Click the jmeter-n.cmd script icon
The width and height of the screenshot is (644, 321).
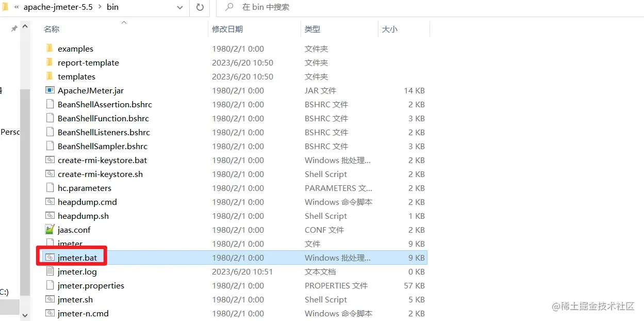click(x=49, y=313)
